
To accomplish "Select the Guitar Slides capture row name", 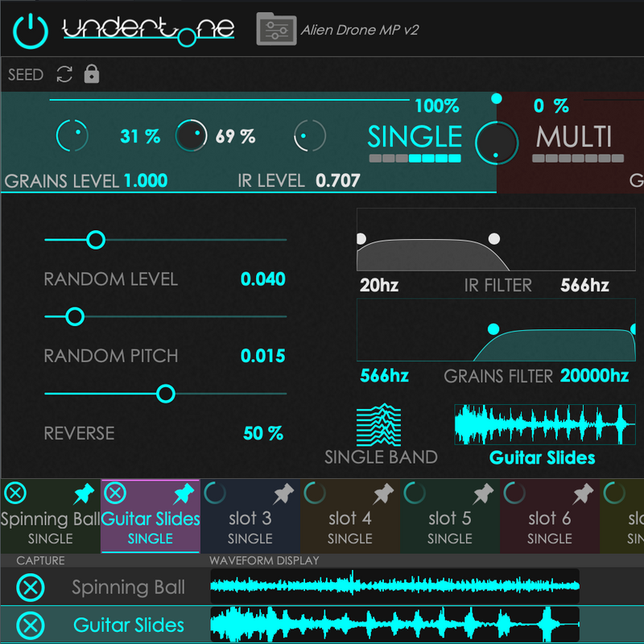I will (129, 625).
